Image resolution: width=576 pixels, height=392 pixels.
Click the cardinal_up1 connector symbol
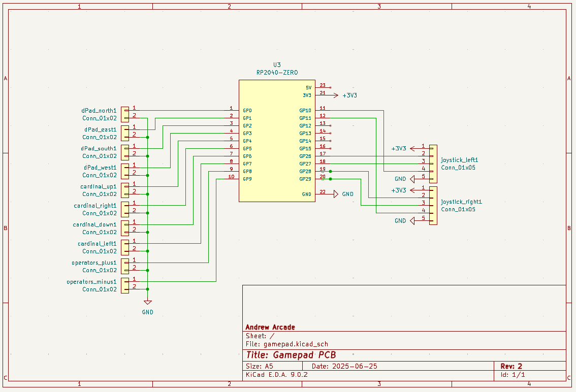tap(125, 190)
